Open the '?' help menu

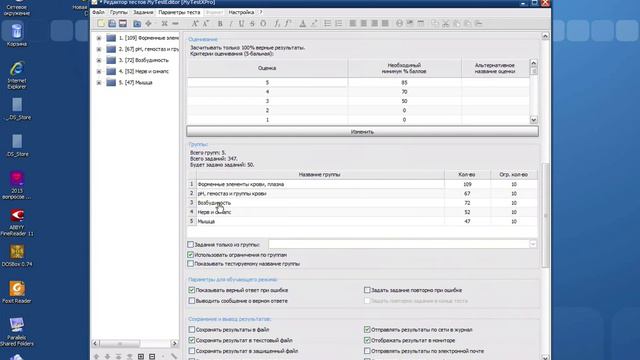click(261, 12)
